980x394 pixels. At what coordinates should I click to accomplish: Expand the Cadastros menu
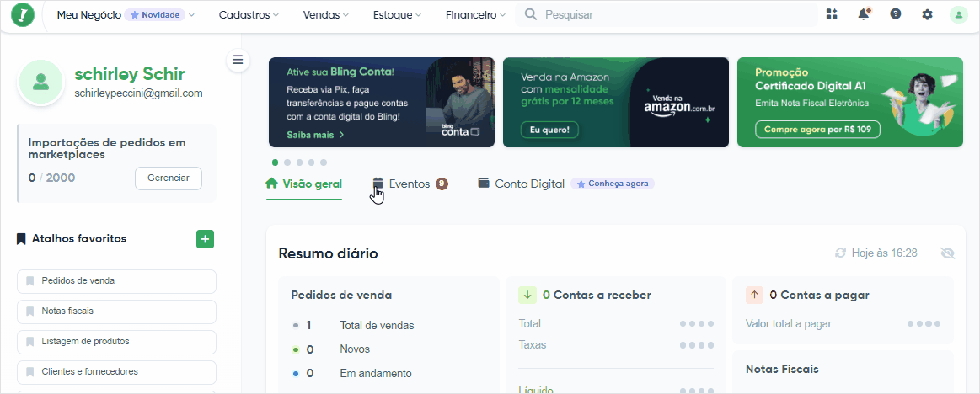pos(249,14)
